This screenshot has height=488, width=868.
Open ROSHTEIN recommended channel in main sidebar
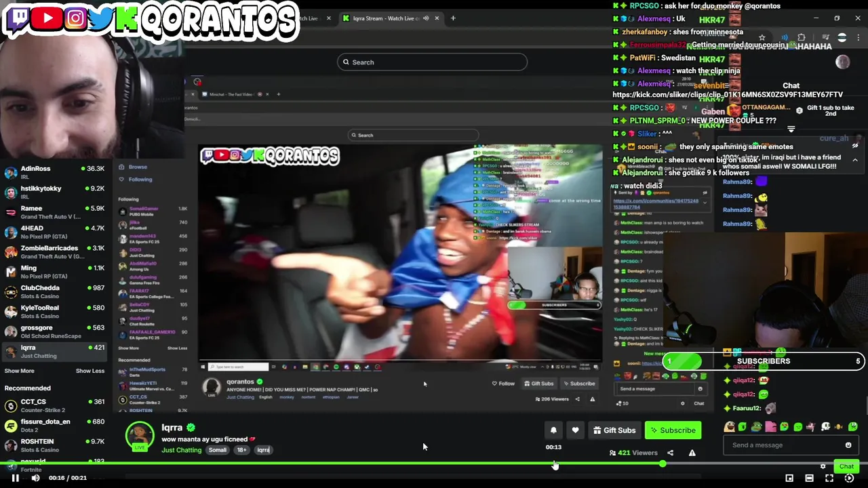[x=56, y=445]
